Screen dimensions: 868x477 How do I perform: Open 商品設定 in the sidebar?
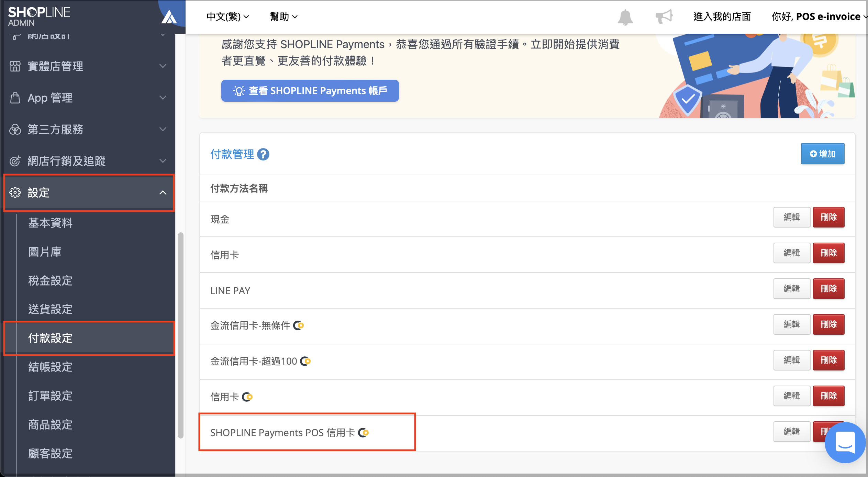point(51,425)
